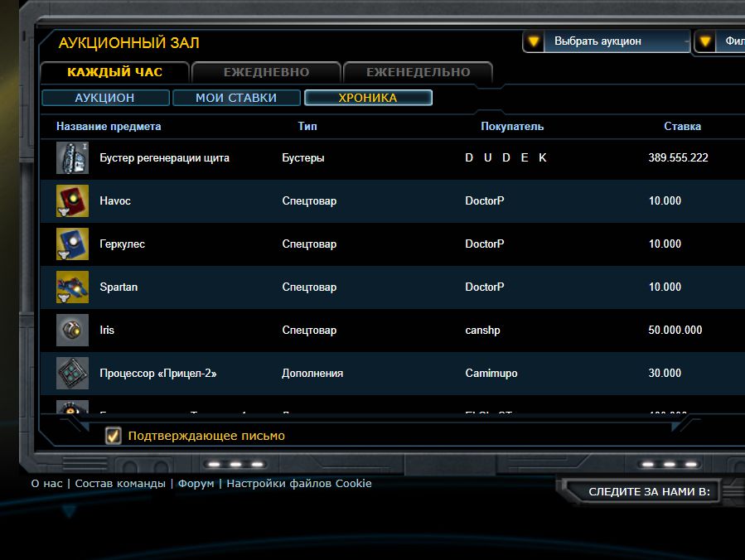Click buyer name Camimupo
The image size is (745, 560).
pyautogui.click(x=491, y=374)
